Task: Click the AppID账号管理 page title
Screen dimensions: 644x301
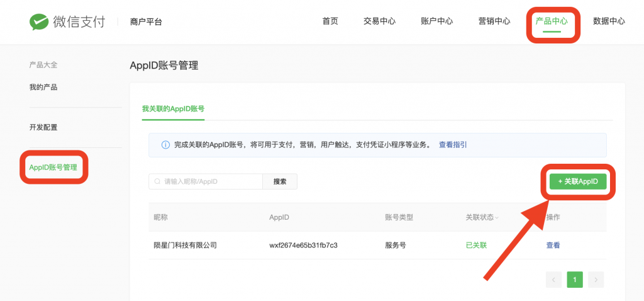Action: (x=164, y=65)
